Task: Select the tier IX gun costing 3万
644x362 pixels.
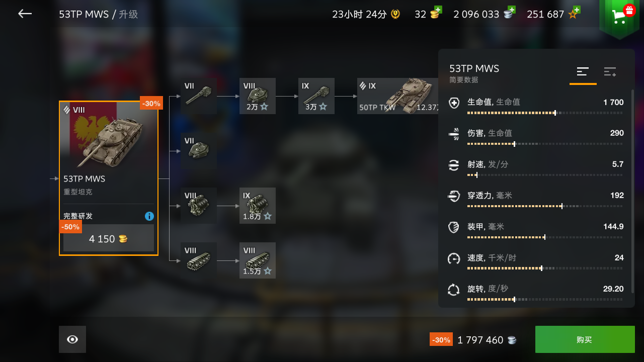Action: (x=316, y=96)
